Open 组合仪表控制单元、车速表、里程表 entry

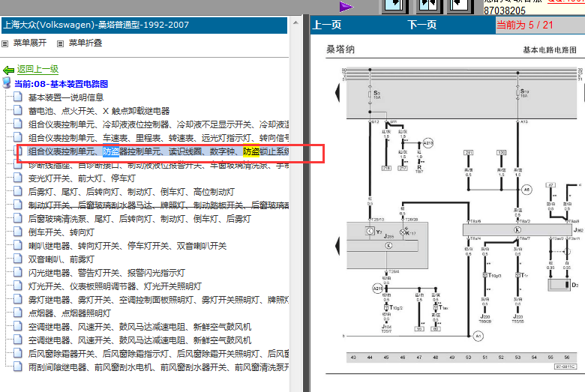coord(158,138)
